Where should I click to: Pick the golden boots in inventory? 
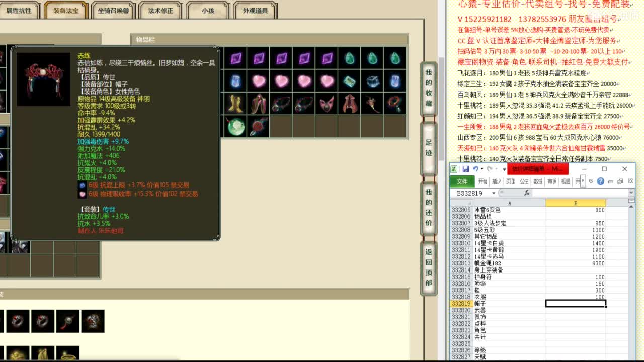(235, 104)
